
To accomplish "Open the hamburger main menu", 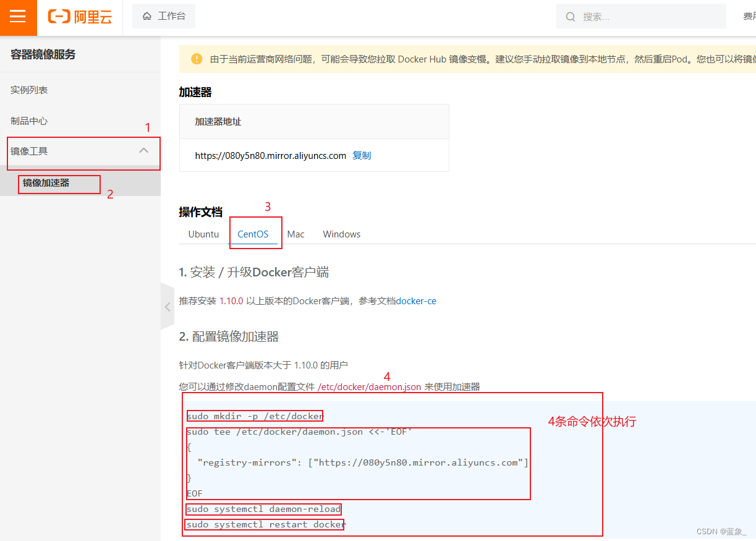I will point(18,17).
